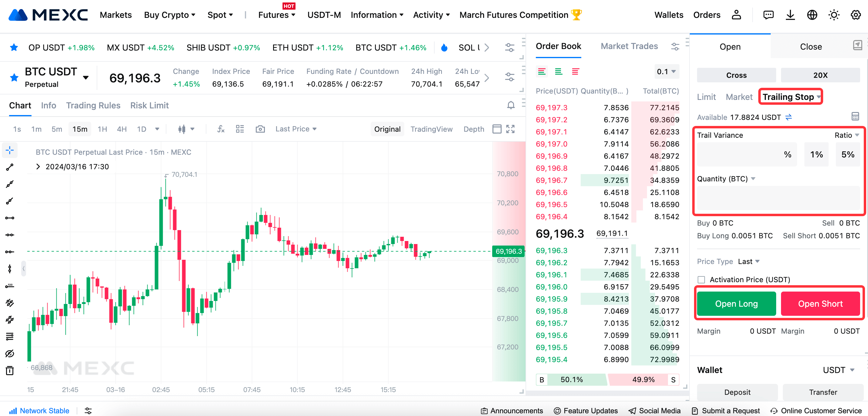Screen dimensions: 868x416
Task: Open the calculator icon
Action: coord(855,117)
